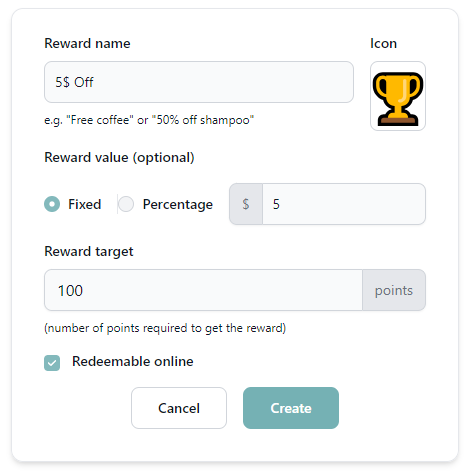Select the Fixed reward value option
The height and width of the screenshot is (471, 470).
coord(52,204)
